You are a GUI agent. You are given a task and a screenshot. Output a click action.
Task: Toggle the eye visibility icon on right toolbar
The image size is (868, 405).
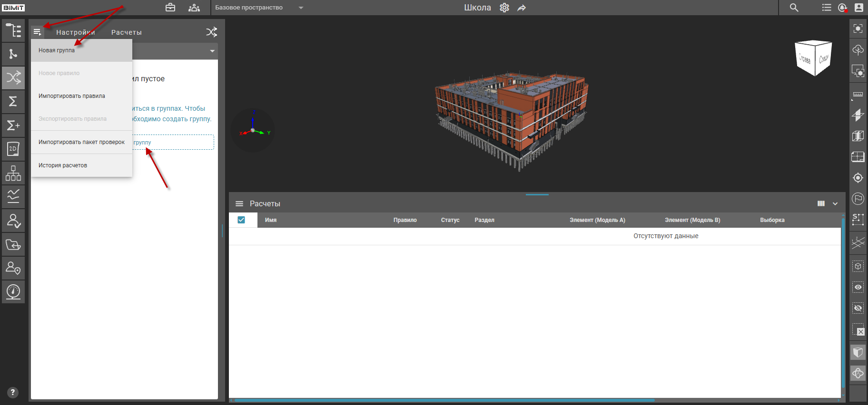(858, 287)
